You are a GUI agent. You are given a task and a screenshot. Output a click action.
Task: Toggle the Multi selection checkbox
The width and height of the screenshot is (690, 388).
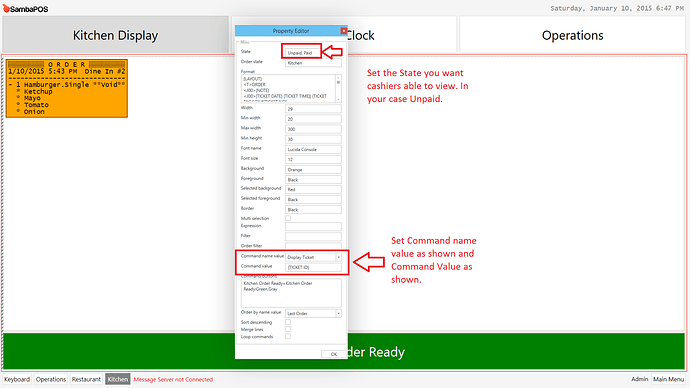288,218
